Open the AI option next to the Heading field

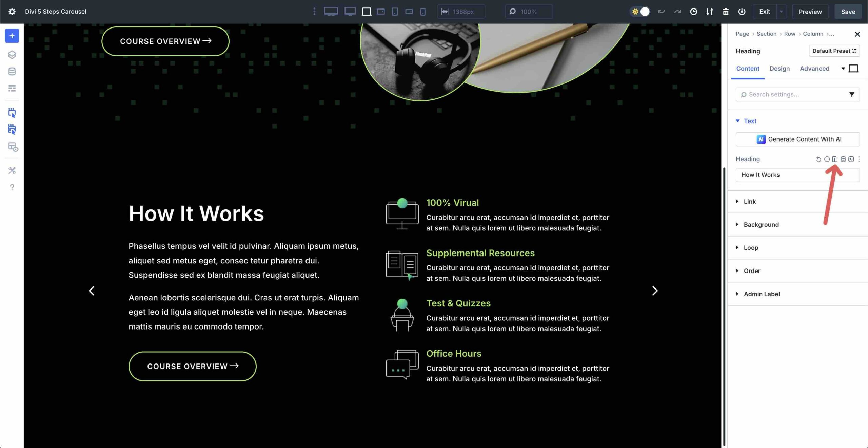tap(851, 159)
